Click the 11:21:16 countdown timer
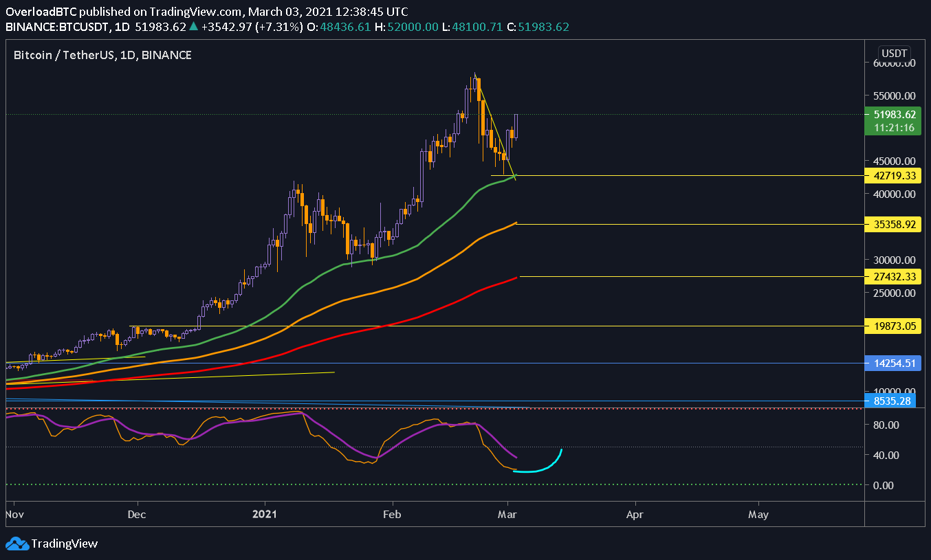This screenshot has height=560, width=931. click(892, 128)
